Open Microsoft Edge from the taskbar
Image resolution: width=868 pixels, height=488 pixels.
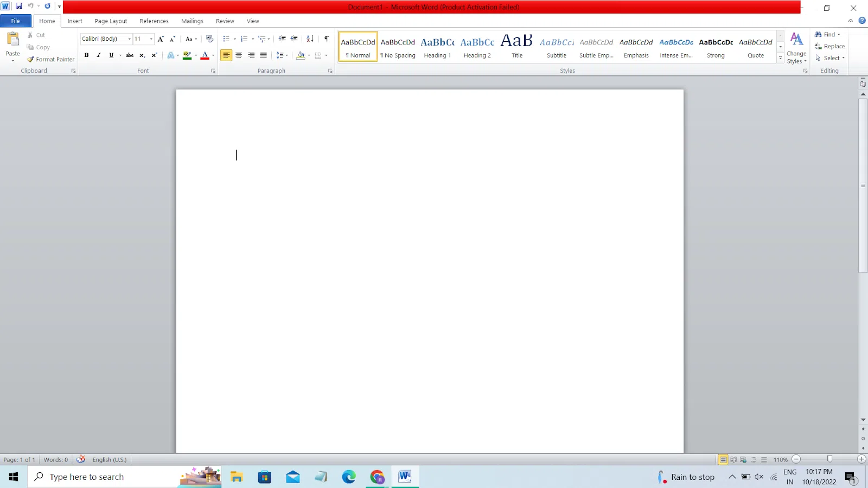pos(349,477)
